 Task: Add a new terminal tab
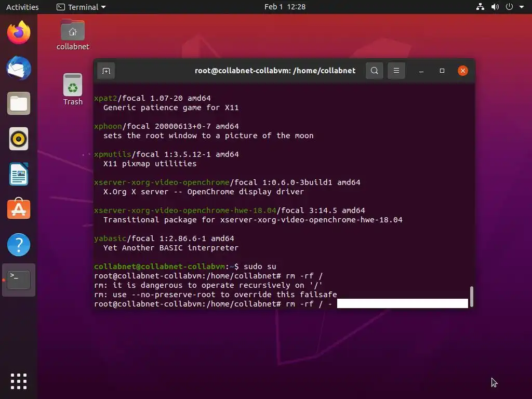(106, 71)
